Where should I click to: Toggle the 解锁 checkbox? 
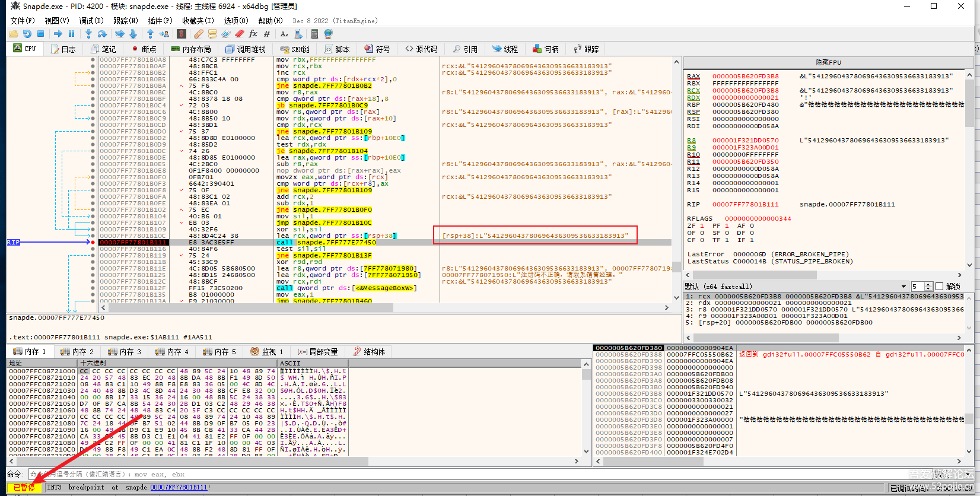tap(939, 286)
